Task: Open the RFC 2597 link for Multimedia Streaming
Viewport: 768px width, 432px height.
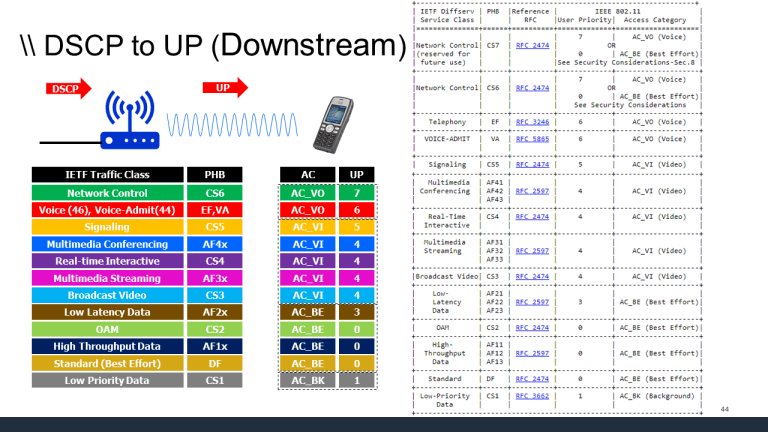Action: 532,251
